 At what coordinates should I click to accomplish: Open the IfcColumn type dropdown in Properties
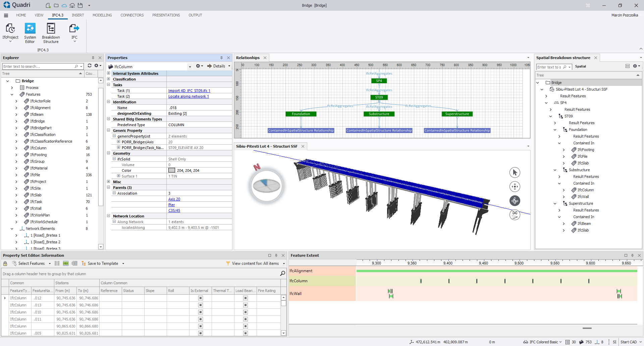tap(190, 67)
